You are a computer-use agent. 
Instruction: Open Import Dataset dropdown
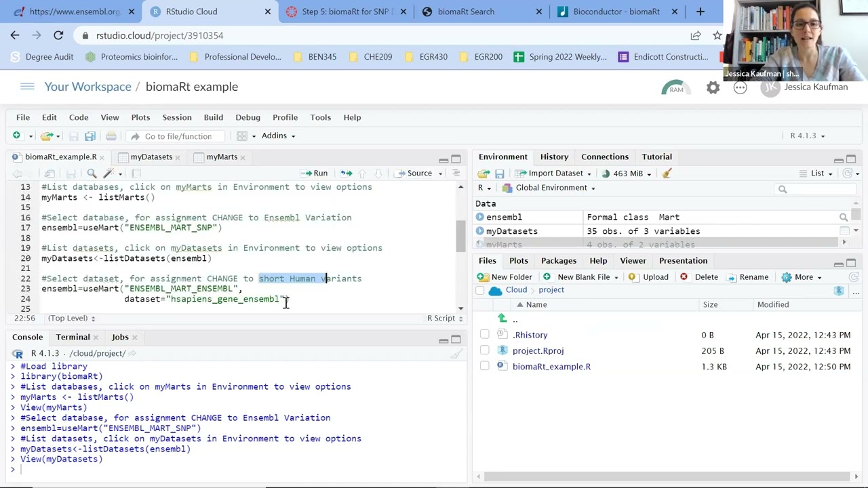pos(555,174)
